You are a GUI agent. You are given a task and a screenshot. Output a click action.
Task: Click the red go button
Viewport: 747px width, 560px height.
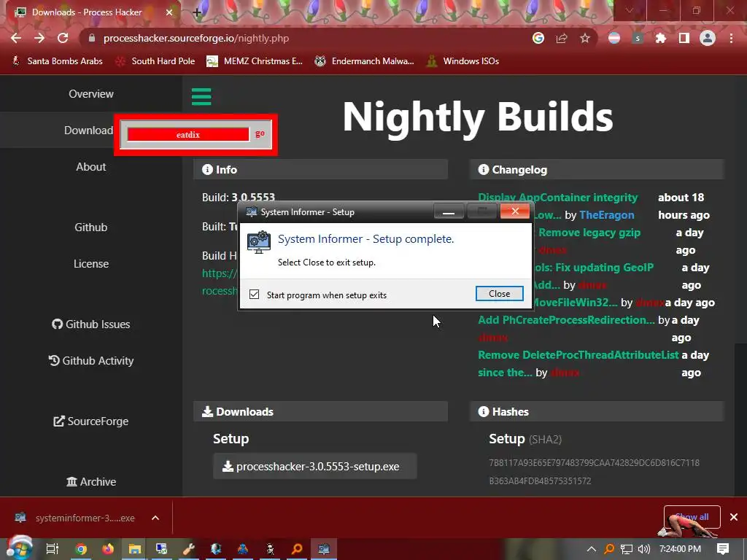click(x=260, y=134)
